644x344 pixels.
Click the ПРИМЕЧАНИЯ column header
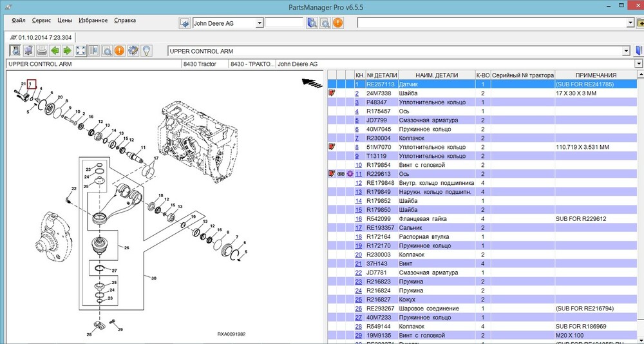pyautogui.click(x=596, y=75)
